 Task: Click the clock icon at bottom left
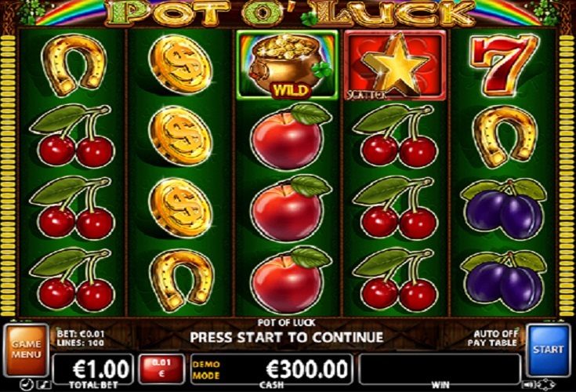(x=27, y=385)
